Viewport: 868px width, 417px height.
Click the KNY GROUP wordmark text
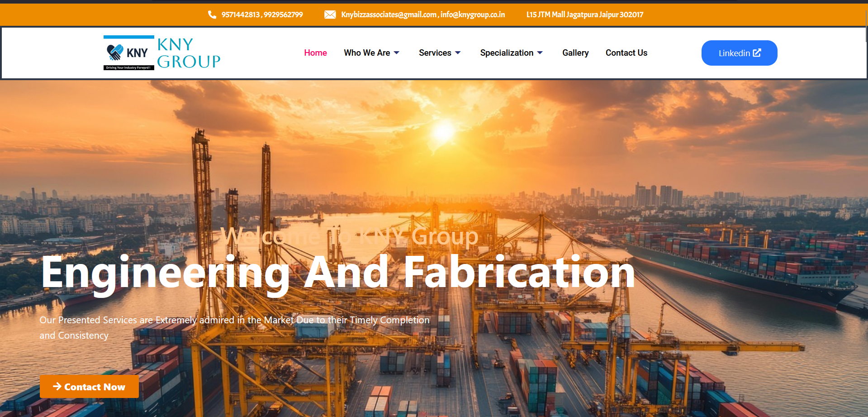188,53
